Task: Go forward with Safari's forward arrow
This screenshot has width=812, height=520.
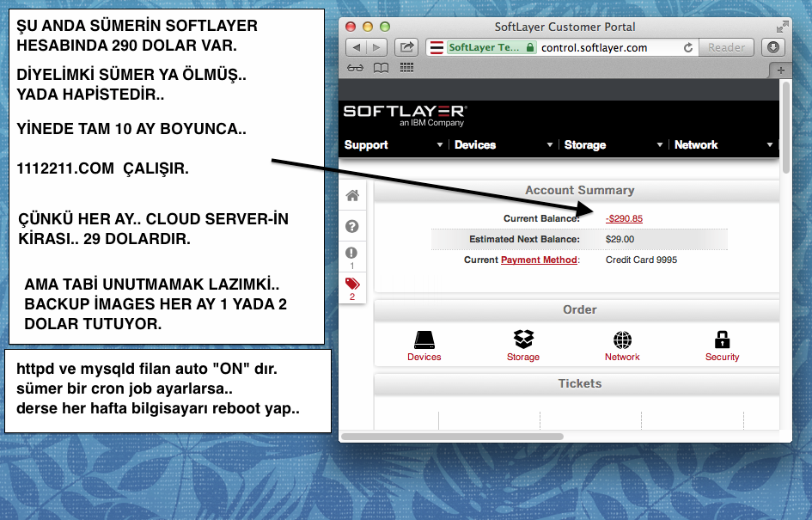Action: click(x=376, y=47)
